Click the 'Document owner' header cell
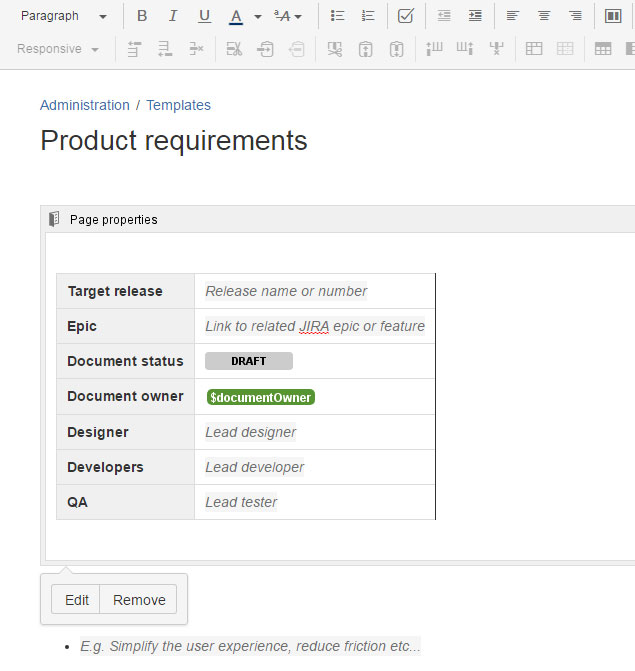This screenshot has width=635, height=671. click(x=125, y=397)
